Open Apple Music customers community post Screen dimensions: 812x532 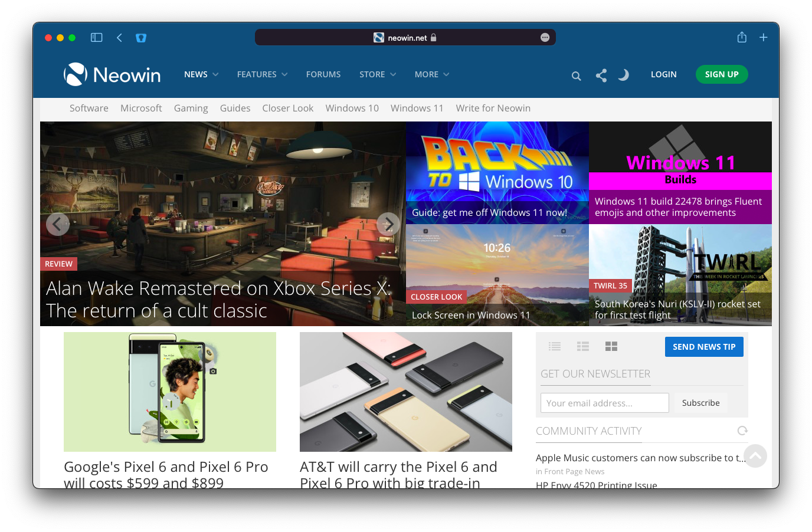(x=641, y=458)
